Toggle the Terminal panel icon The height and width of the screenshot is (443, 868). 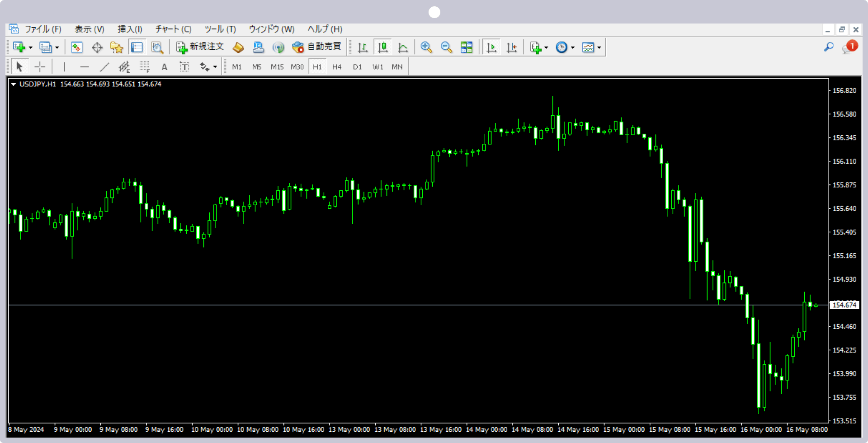point(137,47)
